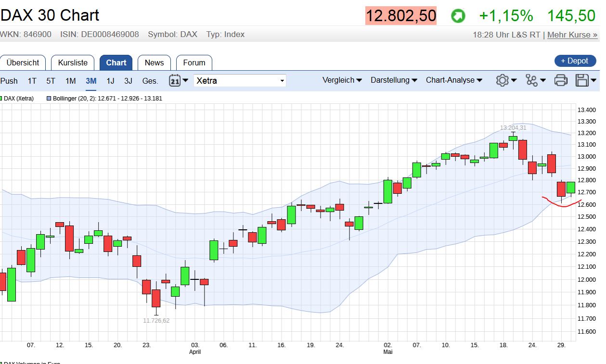Select the 1J time period

click(110, 81)
